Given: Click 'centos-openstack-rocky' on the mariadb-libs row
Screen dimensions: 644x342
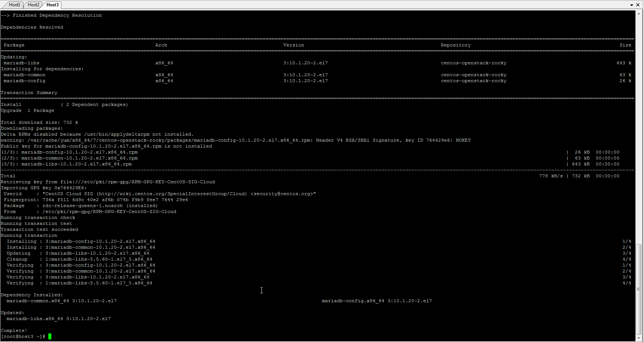Looking at the screenshot, I should [474, 63].
